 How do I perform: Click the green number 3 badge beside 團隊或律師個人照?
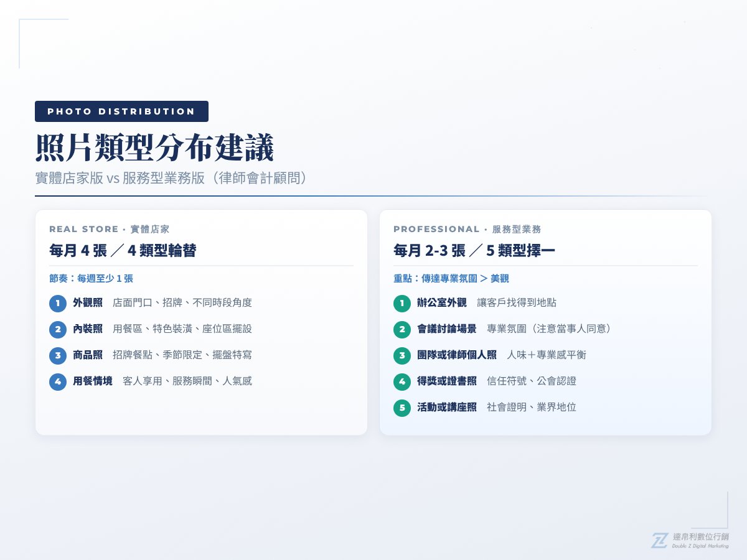[x=402, y=355]
